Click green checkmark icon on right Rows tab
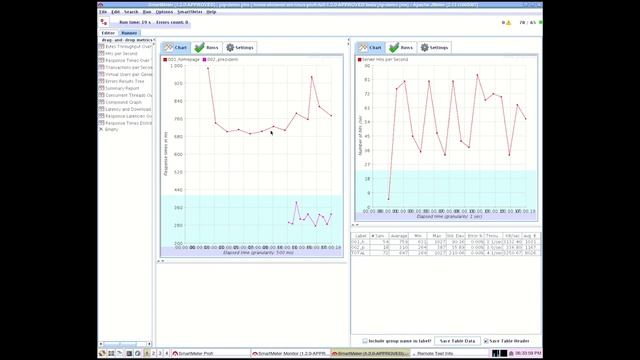Screen dimensions: 640x360 [x=394, y=47]
